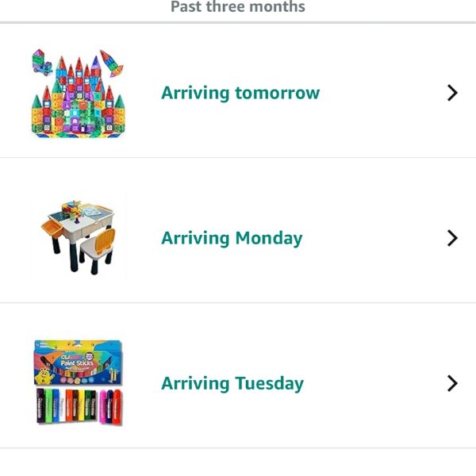This screenshot has width=476, height=476.
Task: Tap the Paint Sticks box packaging image
Action: point(78,362)
